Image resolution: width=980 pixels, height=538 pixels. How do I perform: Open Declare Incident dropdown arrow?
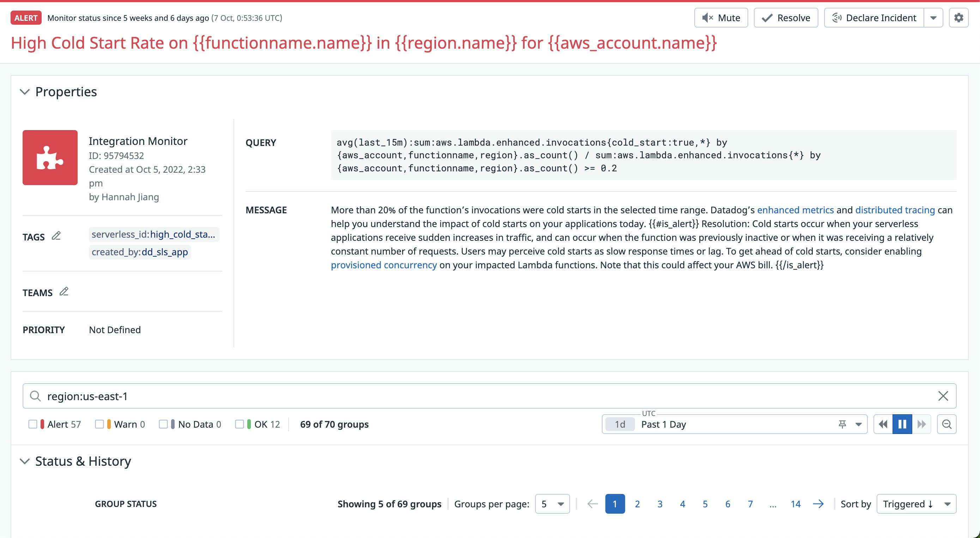pyautogui.click(x=933, y=18)
